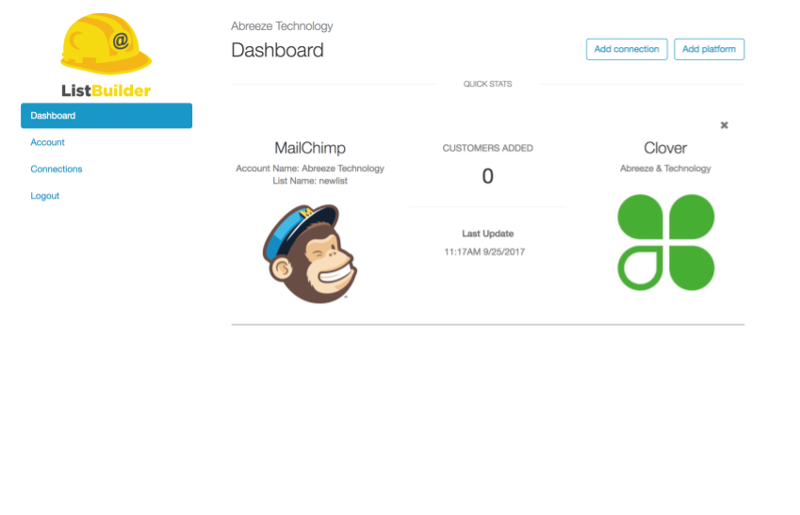Screen dimensions: 800x515
Task: Go to the Account page
Action: (47, 142)
